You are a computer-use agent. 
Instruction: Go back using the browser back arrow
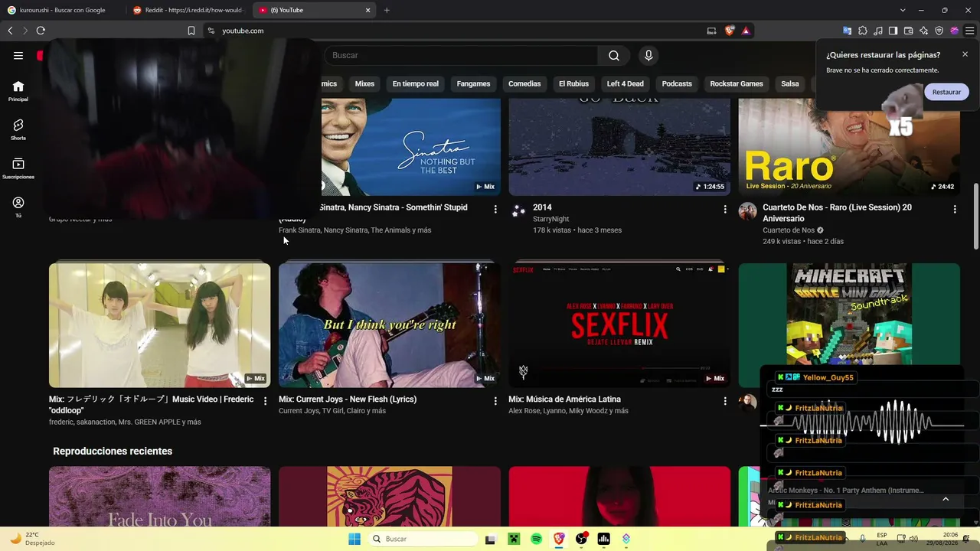pos(10,31)
